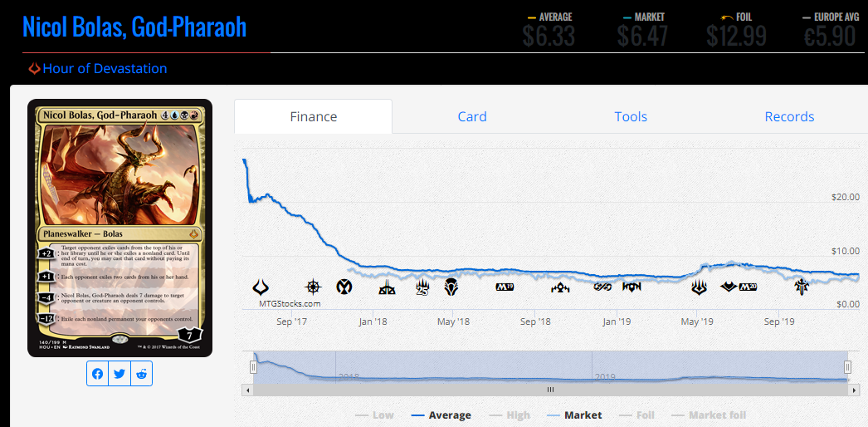Viewport: 868px width, 427px height.
Task: Click the 2019 label in range navigator
Action: (605, 376)
